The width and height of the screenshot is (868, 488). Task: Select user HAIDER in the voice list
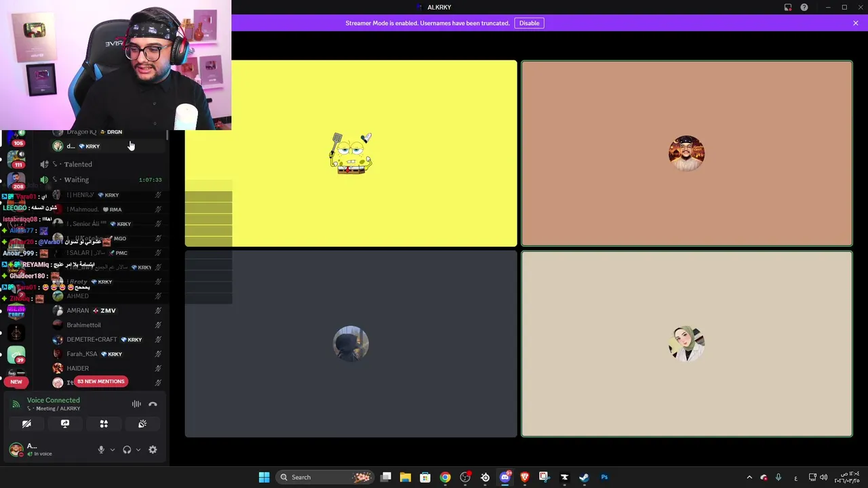(78, 368)
